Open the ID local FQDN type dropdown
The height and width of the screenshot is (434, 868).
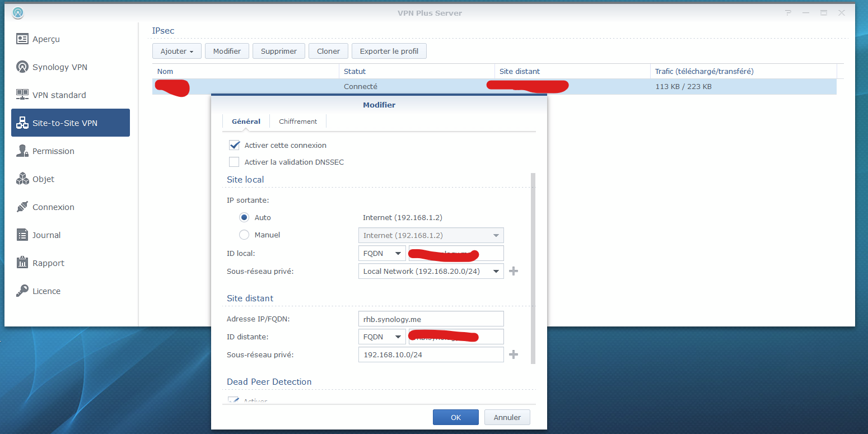click(x=382, y=253)
